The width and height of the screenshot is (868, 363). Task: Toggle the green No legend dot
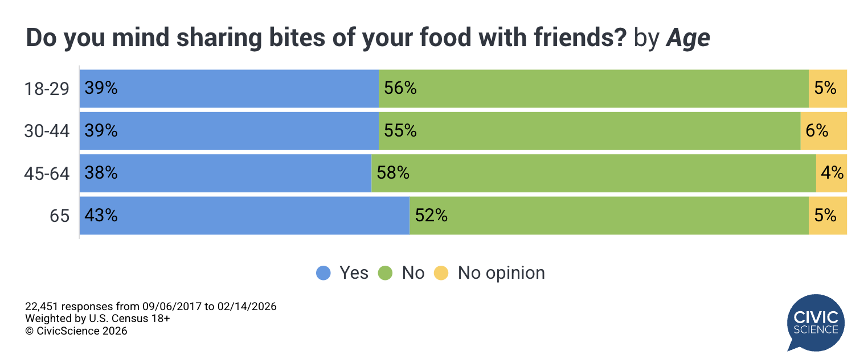click(386, 273)
